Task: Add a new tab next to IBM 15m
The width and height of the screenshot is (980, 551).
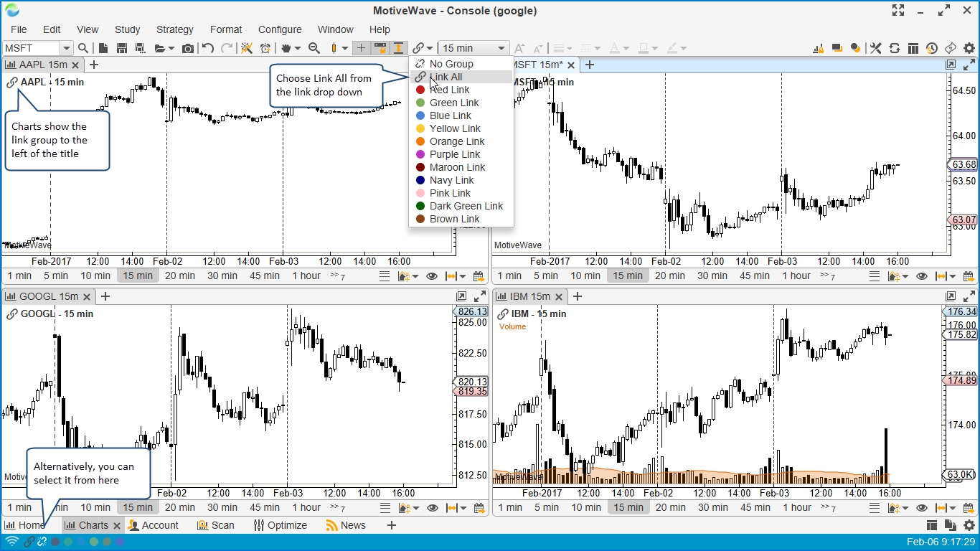Action: [577, 296]
